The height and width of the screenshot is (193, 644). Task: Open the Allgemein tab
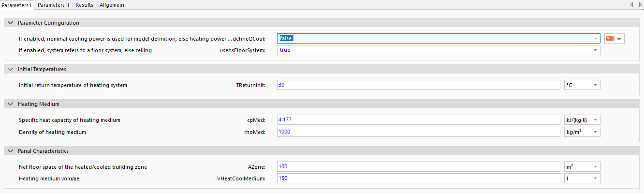click(112, 5)
